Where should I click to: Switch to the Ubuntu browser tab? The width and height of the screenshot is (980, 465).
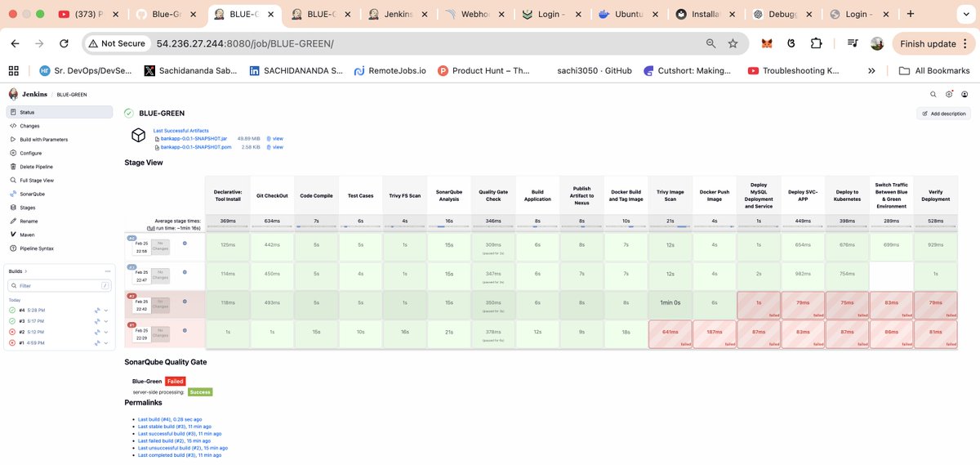tap(626, 14)
